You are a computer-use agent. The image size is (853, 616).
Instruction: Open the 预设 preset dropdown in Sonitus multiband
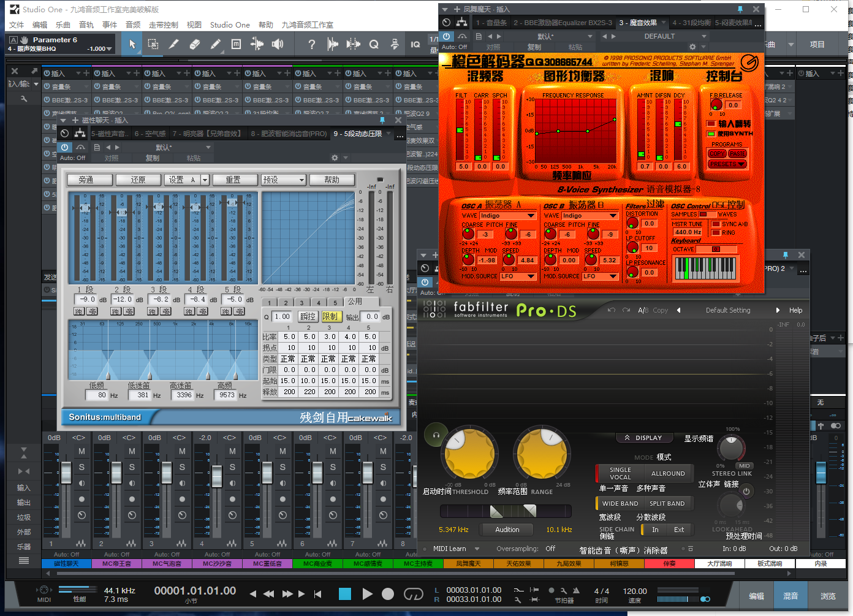pos(283,180)
